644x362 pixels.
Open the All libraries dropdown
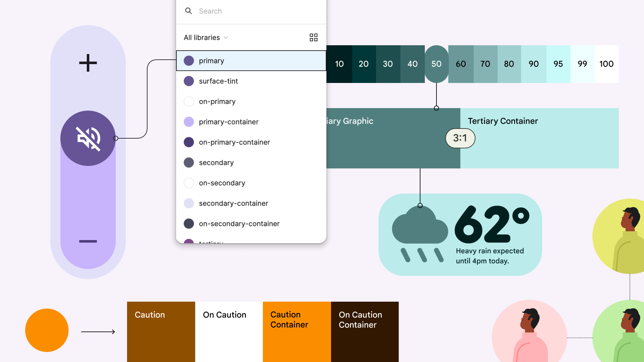(202, 38)
